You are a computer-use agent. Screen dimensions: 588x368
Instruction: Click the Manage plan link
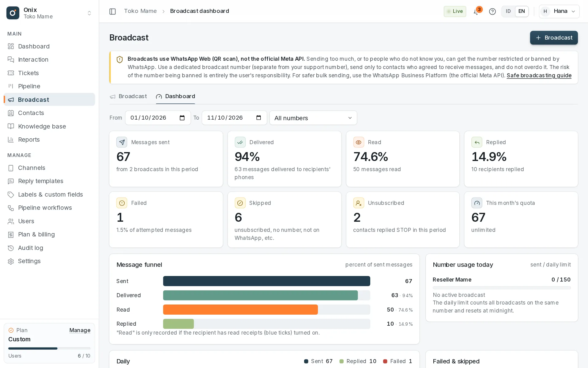80,330
